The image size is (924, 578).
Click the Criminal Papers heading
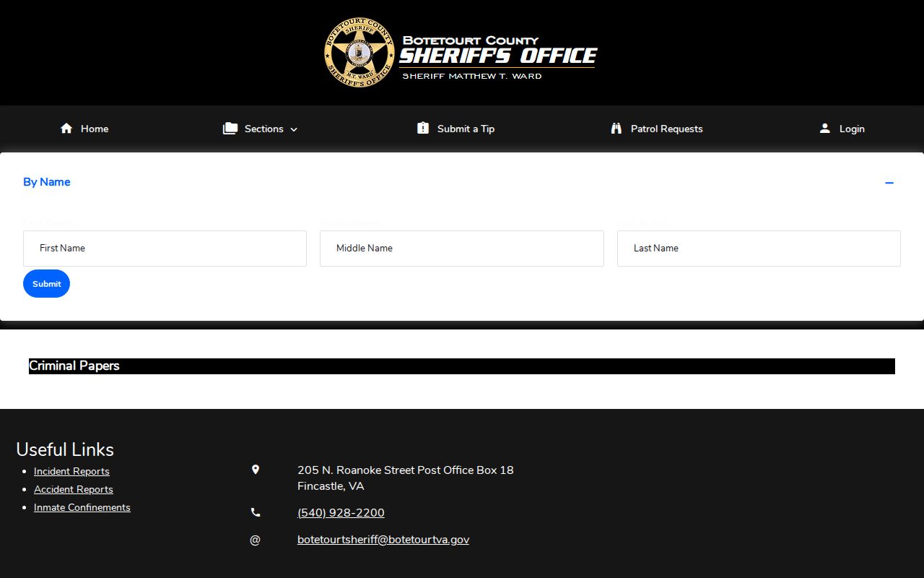tap(74, 366)
